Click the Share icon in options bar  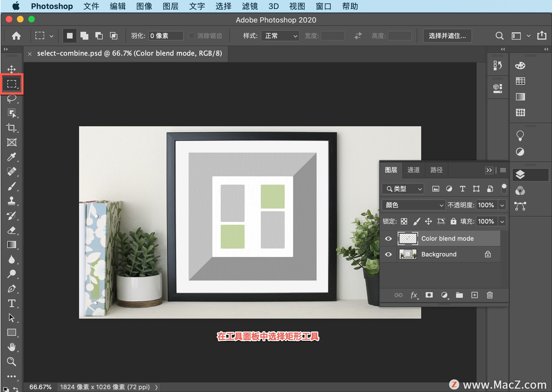click(x=542, y=35)
